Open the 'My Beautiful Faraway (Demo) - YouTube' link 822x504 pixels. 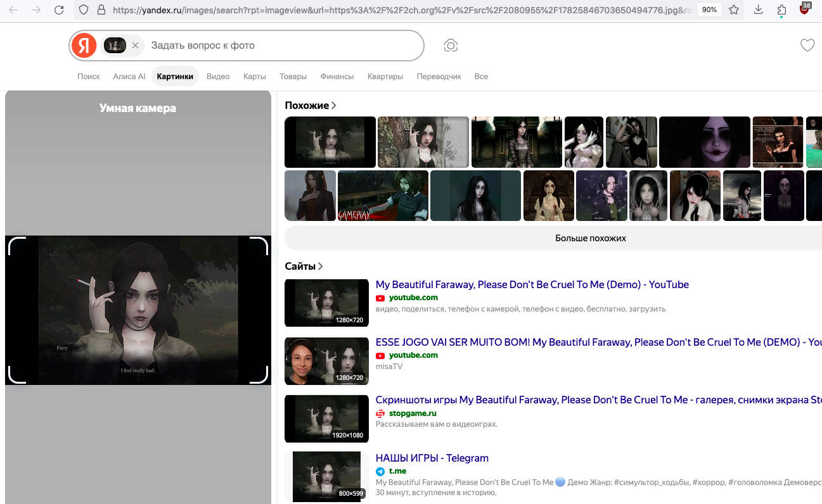(x=532, y=285)
